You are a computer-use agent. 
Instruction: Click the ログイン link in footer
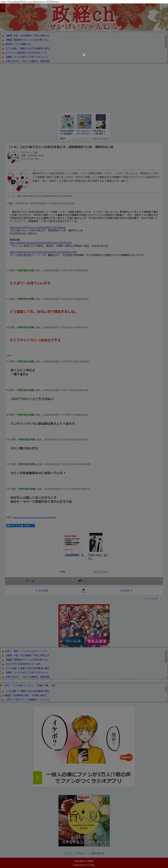click(x=69, y=854)
